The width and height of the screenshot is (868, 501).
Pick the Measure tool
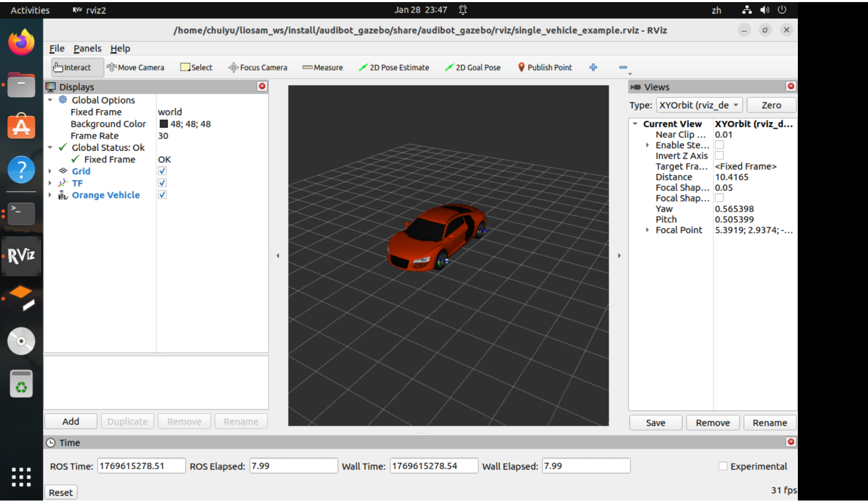(323, 68)
